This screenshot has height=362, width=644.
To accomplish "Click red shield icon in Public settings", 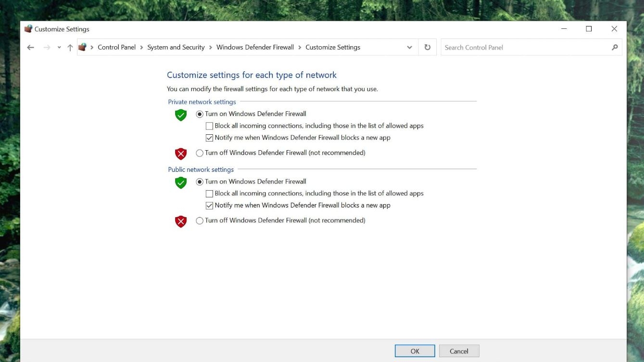I will pyautogui.click(x=181, y=221).
